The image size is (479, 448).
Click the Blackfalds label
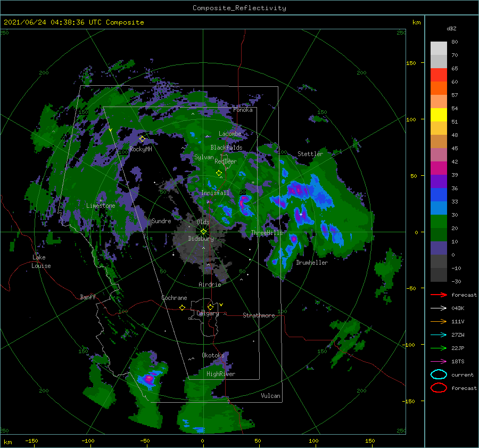[x=226, y=148]
